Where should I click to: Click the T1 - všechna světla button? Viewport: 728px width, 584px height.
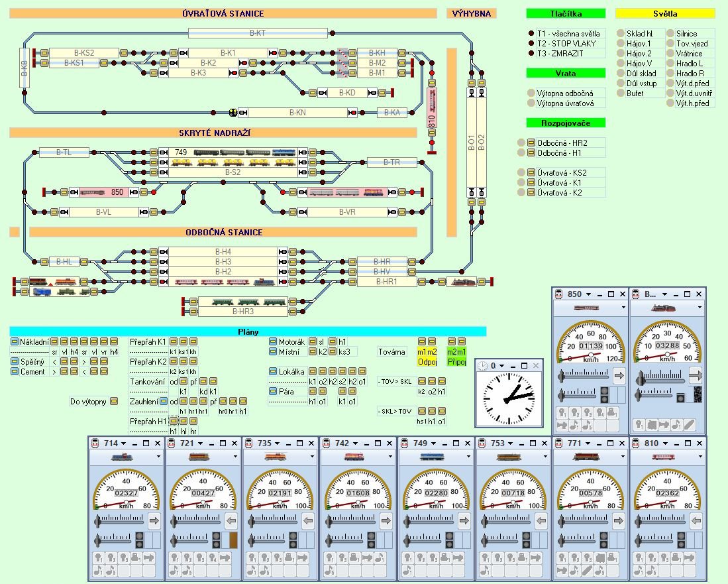coord(531,33)
